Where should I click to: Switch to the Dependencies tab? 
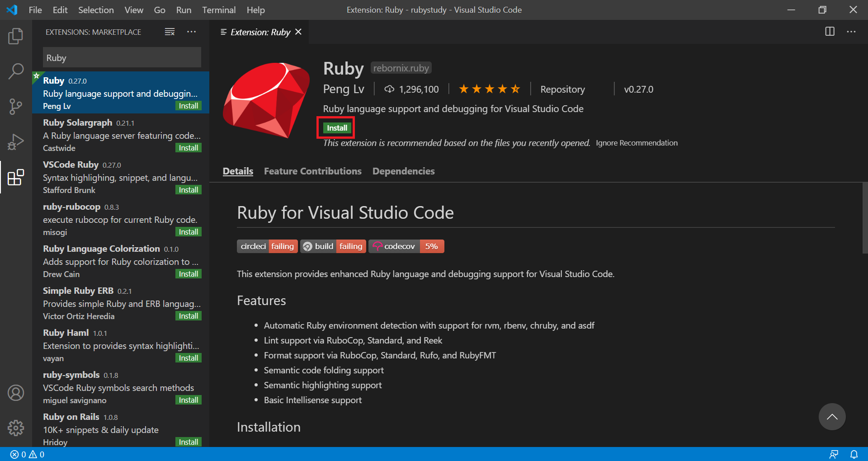403,171
